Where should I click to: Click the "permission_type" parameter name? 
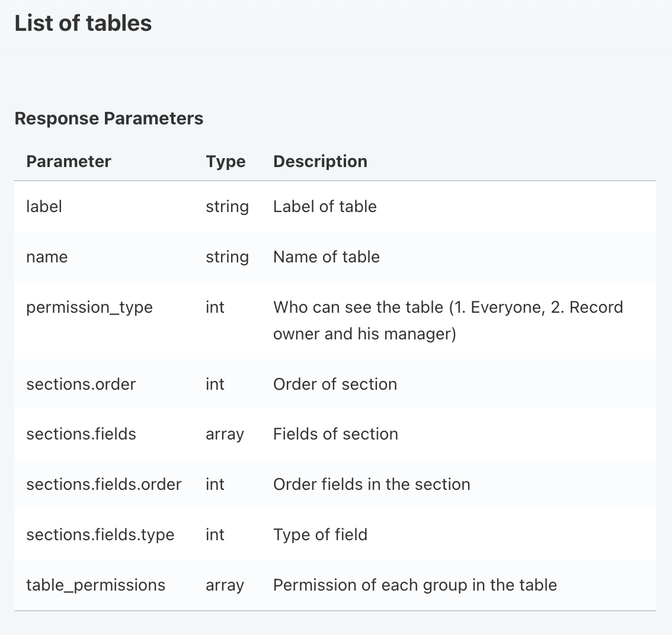[x=89, y=307]
